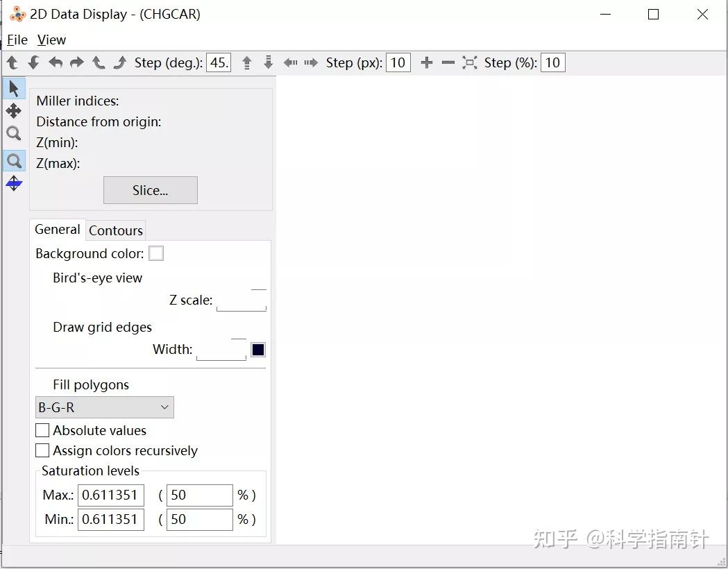Screen dimensions: 728x569
Task: Open the B-G-R color scheme dropdown
Action: 105,407
